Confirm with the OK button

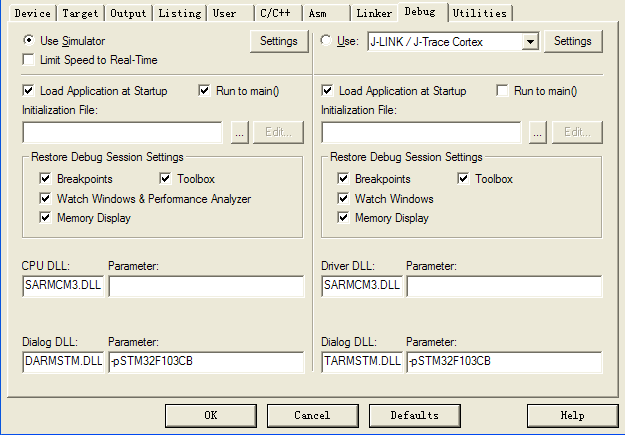coord(211,415)
